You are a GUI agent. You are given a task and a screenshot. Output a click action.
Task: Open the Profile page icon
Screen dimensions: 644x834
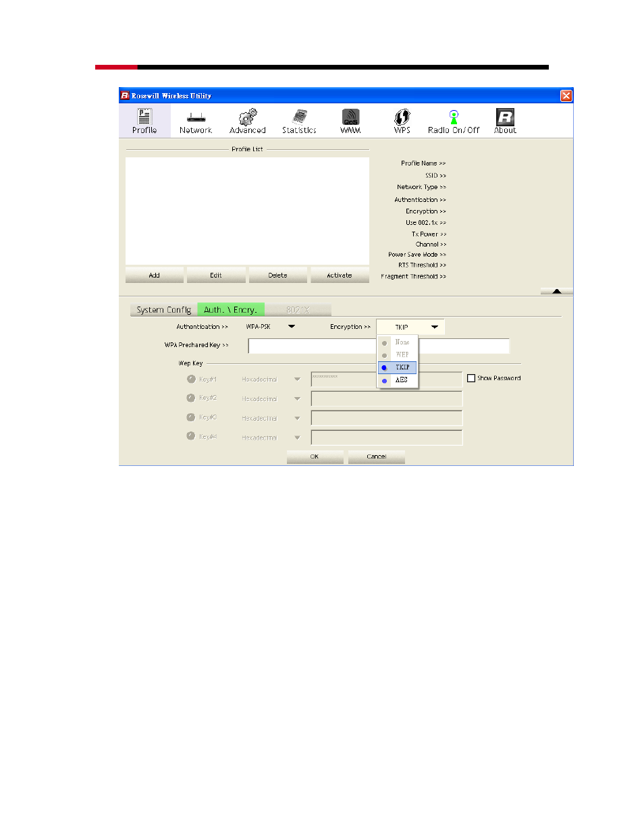[144, 117]
